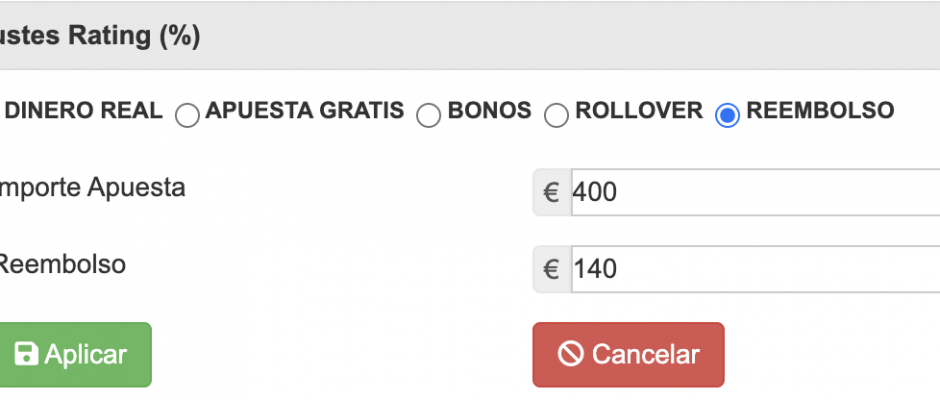This screenshot has height=400, width=940.
Task: Enable the ROLLOVER radio button
Action: (x=556, y=116)
